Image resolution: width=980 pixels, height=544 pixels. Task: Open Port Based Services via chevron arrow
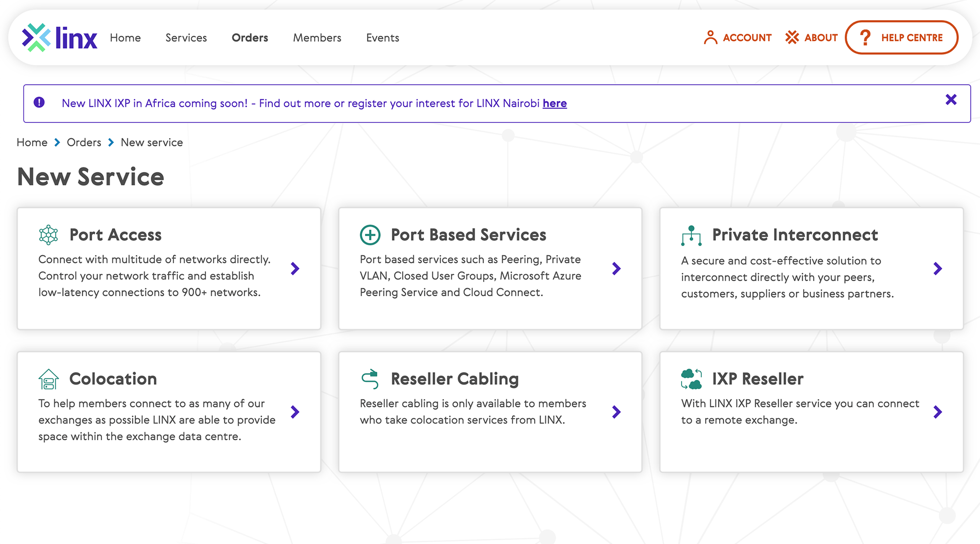click(x=616, y=268)
